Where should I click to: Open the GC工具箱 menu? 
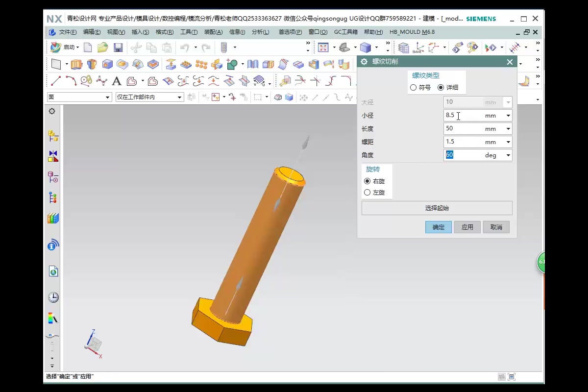tap(346, 32)
